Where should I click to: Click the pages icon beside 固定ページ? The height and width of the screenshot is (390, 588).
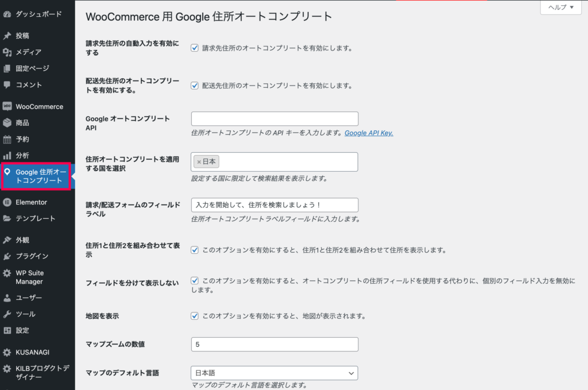[x=7, y=68]
